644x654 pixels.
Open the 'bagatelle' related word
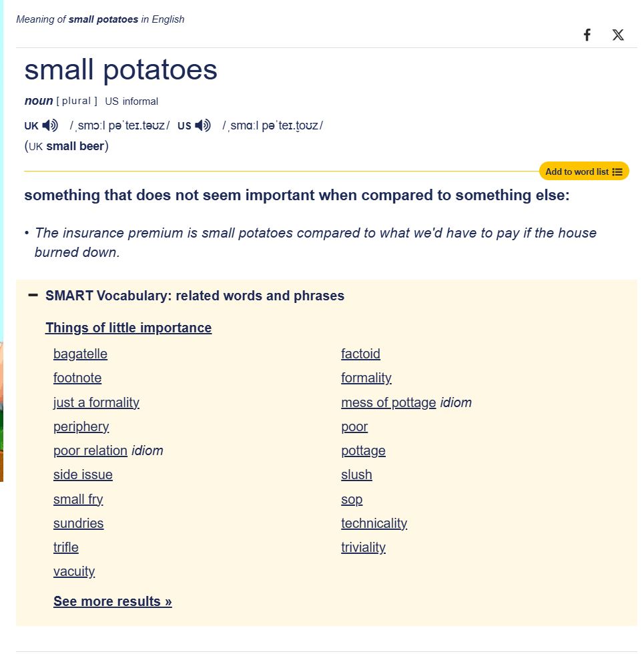(x=80, y=354)
